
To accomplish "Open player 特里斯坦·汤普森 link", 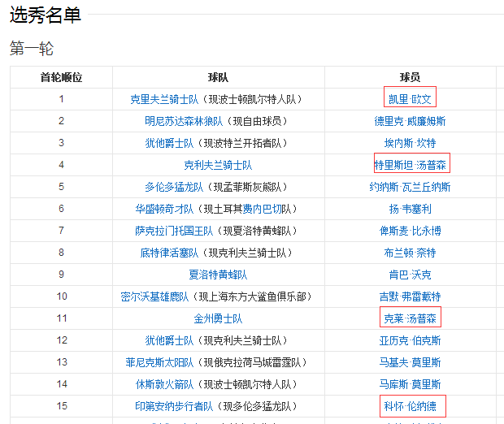I will coord(410,165).
